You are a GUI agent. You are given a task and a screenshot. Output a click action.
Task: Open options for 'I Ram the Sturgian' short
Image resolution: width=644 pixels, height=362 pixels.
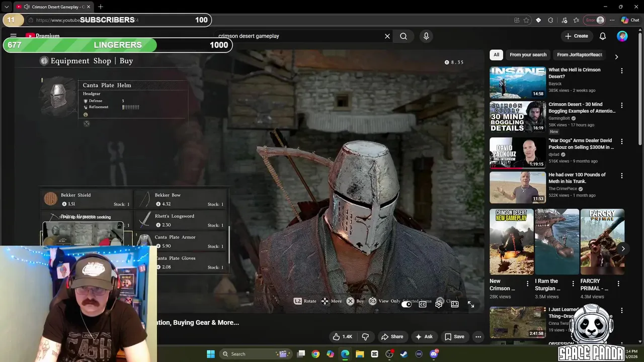pos(573,284)
